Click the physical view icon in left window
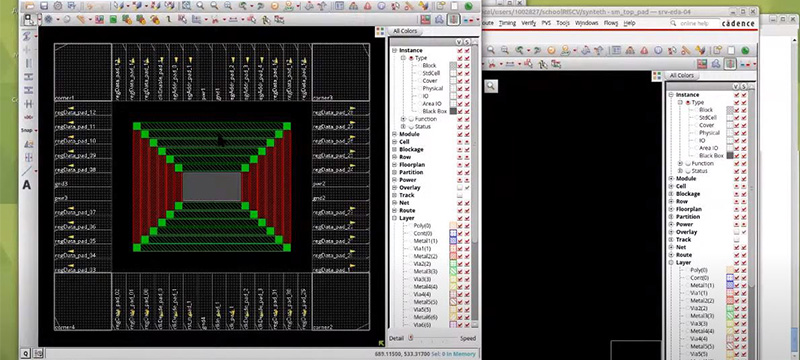This screenshot has height=360, width=800. pyautogui.click(x=453, y=20)
